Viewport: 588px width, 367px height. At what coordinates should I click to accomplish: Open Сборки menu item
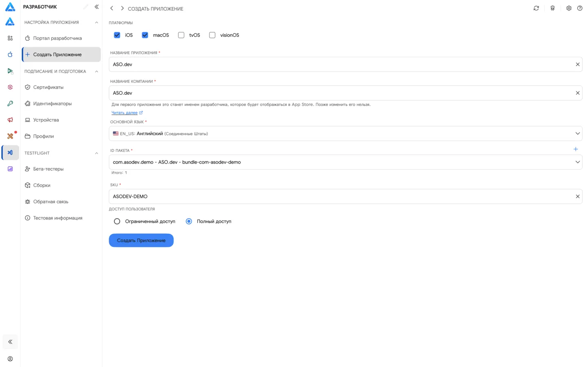point(61,185)
